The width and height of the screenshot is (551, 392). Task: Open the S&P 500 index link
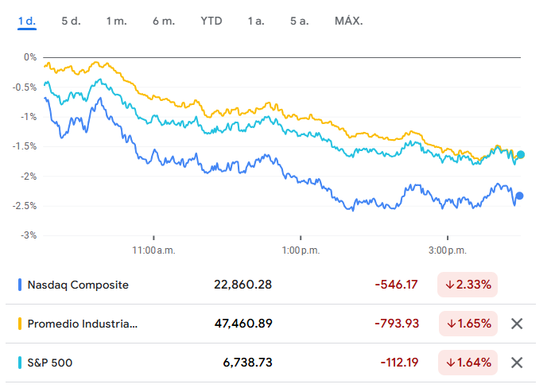pos(50,363)
